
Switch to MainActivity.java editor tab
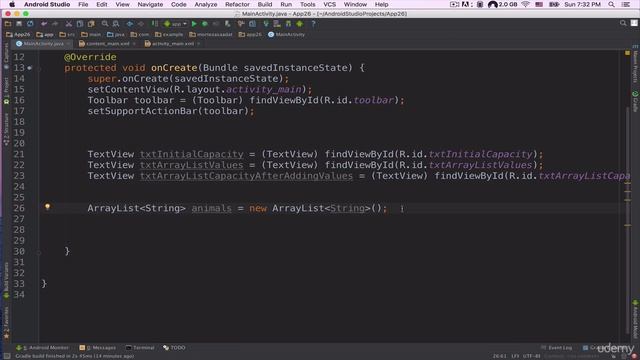43,44
